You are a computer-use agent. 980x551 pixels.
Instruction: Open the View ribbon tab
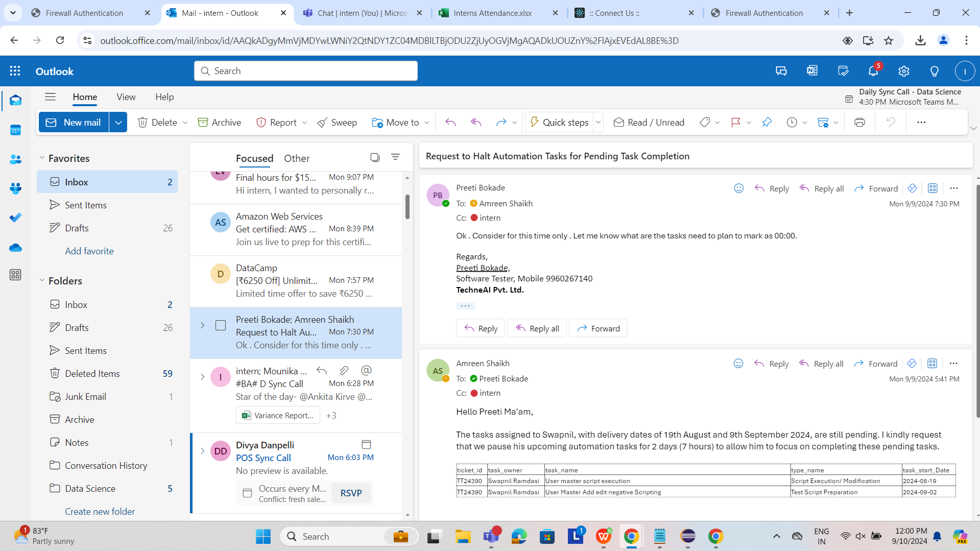tap(126, 97)
